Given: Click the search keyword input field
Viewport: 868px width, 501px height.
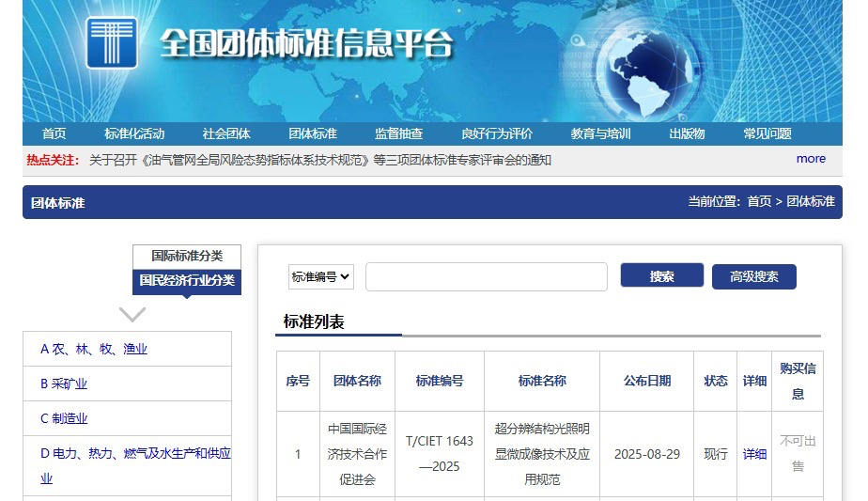Looking at the screenshot, I should click(x=486, y=277).
